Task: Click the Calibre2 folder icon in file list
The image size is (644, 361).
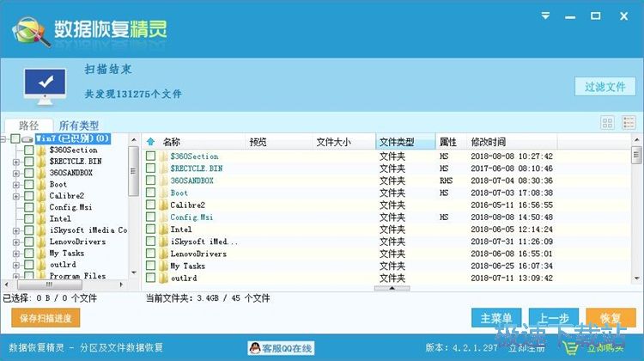Action: [163, 205]
